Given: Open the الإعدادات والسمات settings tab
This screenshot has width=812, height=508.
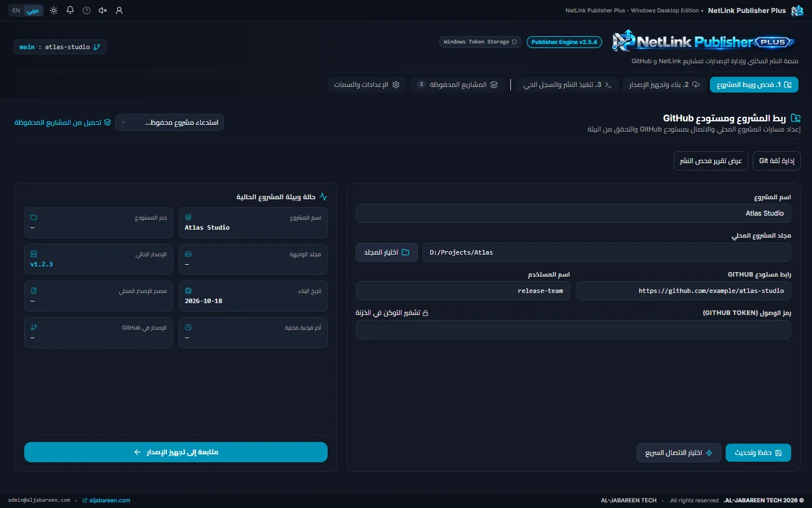Looking at the screenshot, I should [x=367, y=85].
